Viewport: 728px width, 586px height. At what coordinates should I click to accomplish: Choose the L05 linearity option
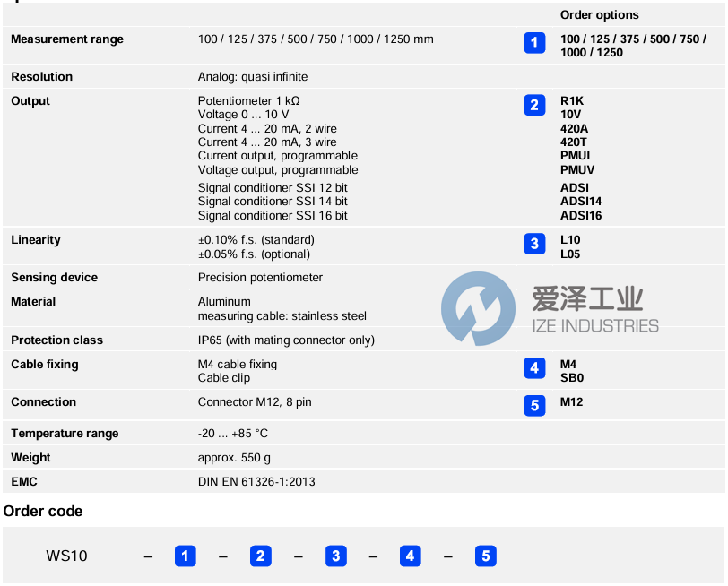(x=572, y=254)
